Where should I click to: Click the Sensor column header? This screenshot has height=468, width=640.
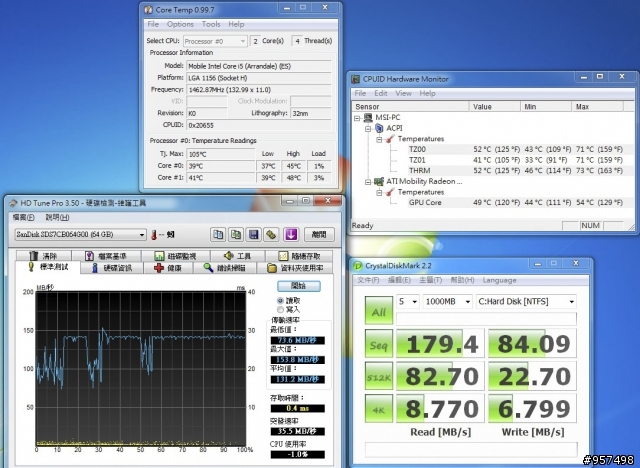click(410, 106)
